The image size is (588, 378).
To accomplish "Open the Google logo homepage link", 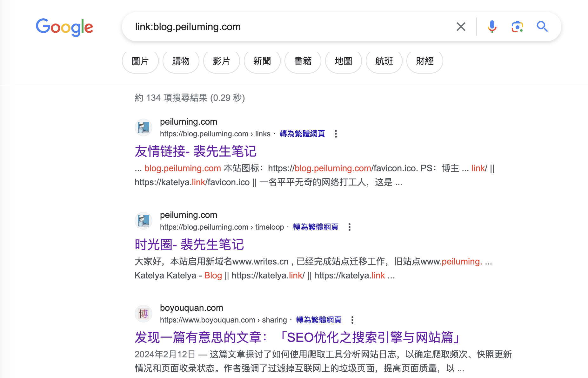I will point(64,27).
